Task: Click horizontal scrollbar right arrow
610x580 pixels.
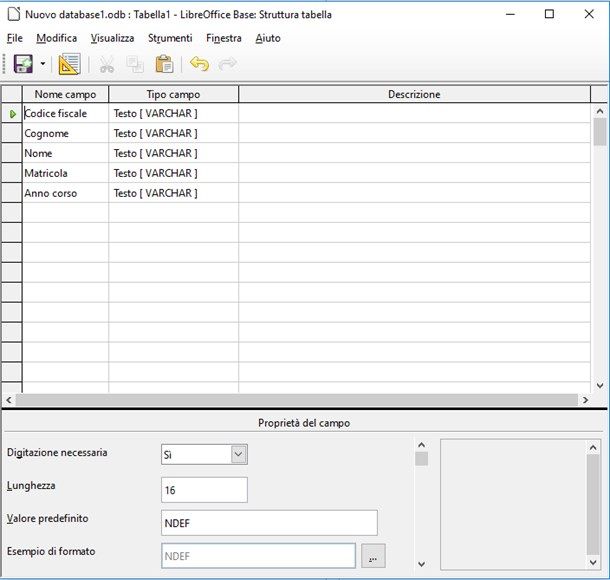Action: click(585, 400)
